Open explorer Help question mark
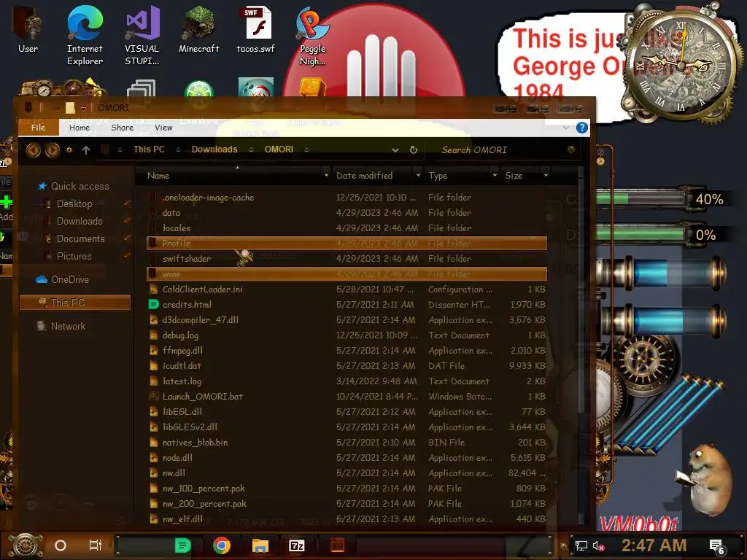 (x=581, y=128)
